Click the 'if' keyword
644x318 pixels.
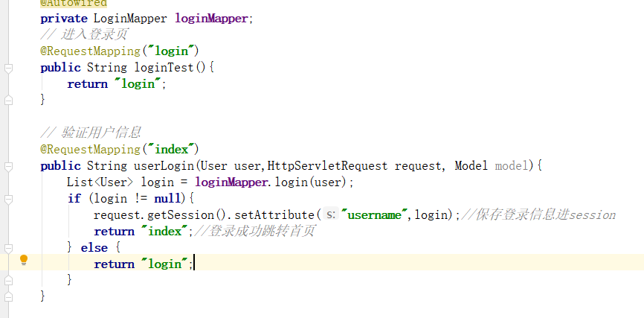[74, 198]
